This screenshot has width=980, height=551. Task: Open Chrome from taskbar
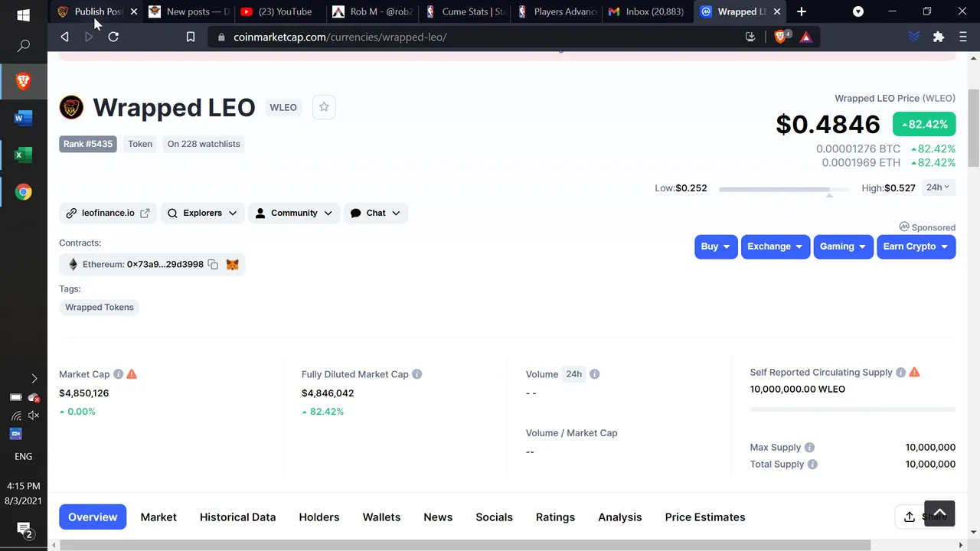23,192
